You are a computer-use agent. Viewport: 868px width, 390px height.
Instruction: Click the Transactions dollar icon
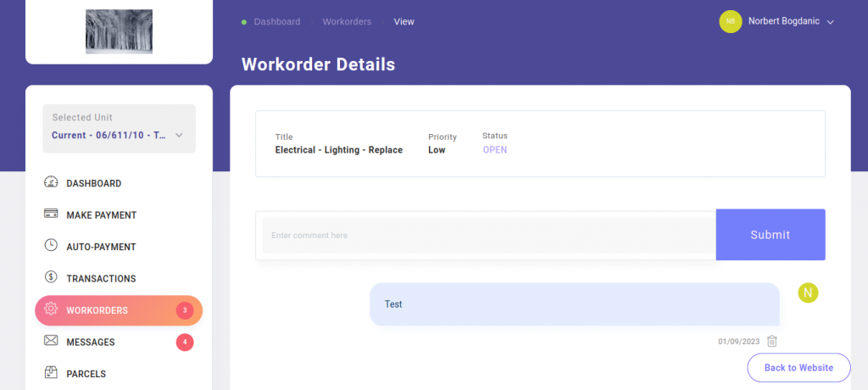tap(51, 278)
